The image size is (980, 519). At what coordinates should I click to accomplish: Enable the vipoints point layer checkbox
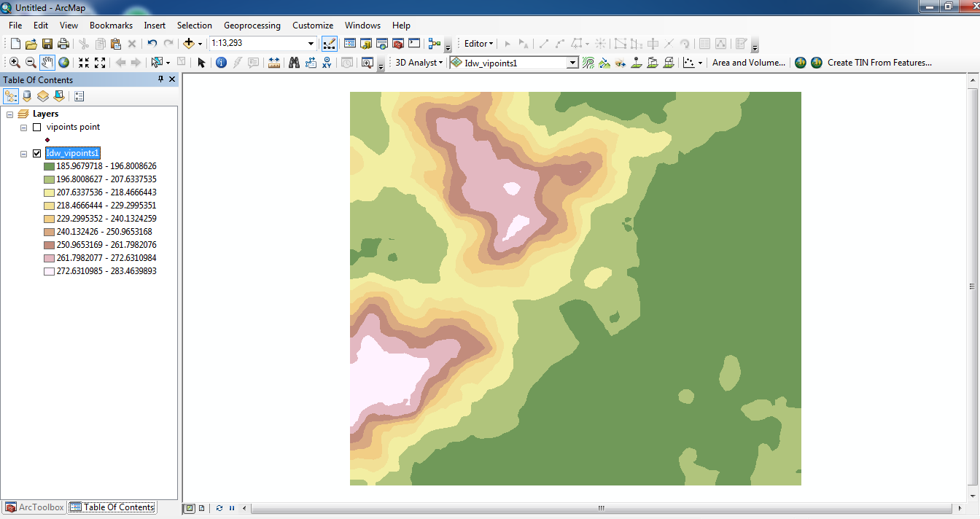tap(37, 127)
